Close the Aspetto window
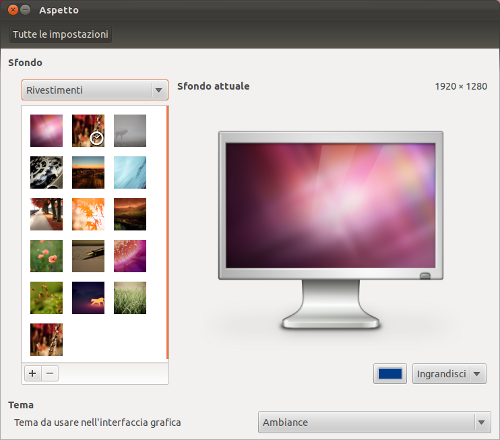Screen dimensions: 500x440 13,10
